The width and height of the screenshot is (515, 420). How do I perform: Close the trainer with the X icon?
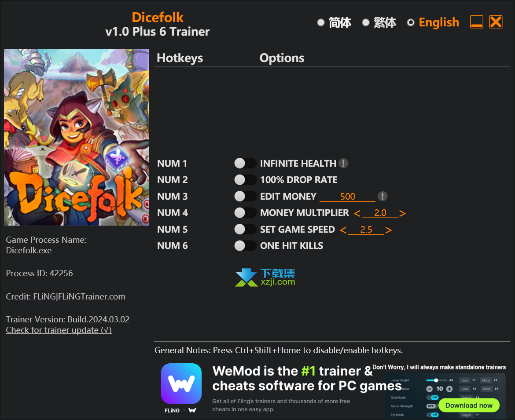(496, 22)
